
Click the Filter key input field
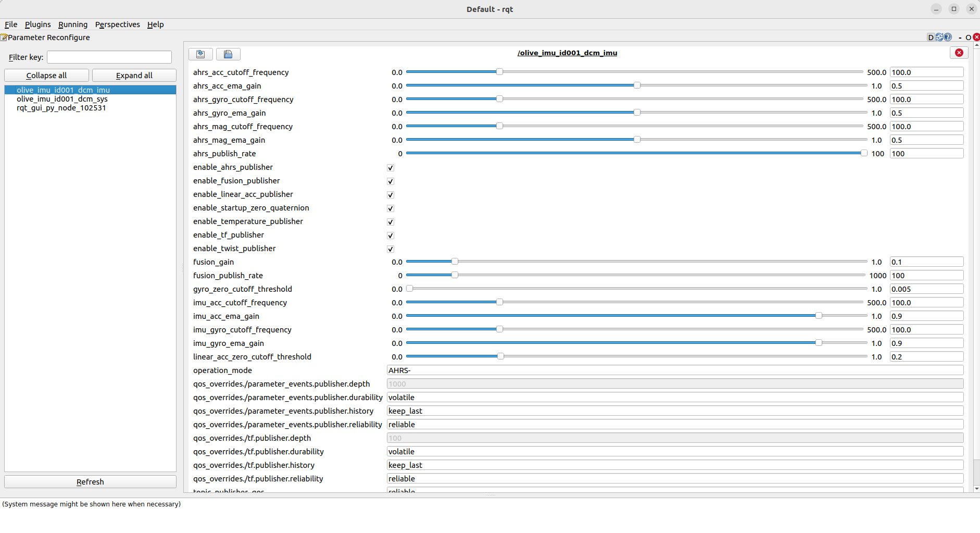[109, 57]
